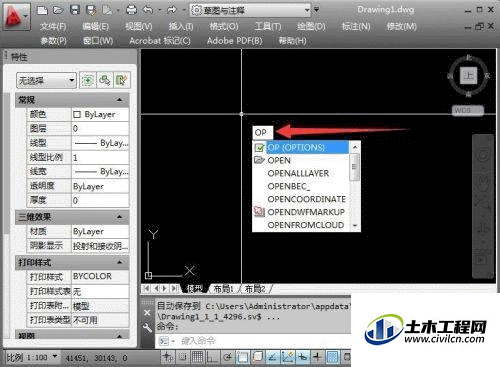Viewport: 500px width, 367px height.
Task: Click the 颜色 ByLayer color value
Action: [100, 114]
